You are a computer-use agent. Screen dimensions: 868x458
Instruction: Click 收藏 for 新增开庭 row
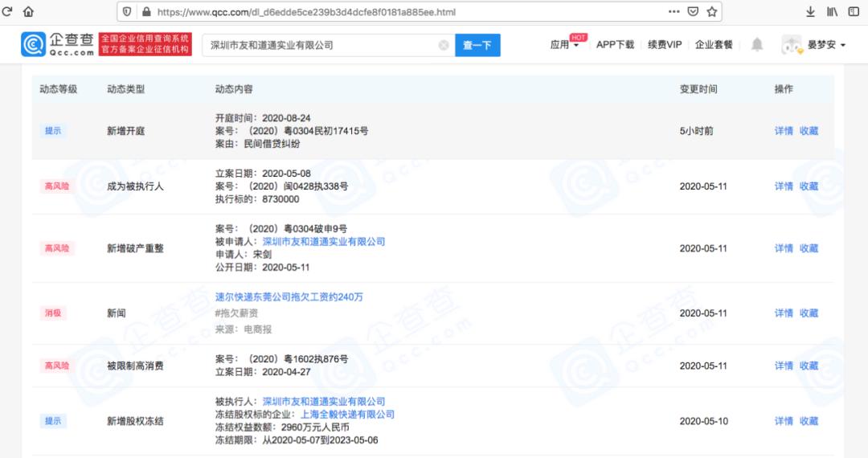tap(809, 131)
